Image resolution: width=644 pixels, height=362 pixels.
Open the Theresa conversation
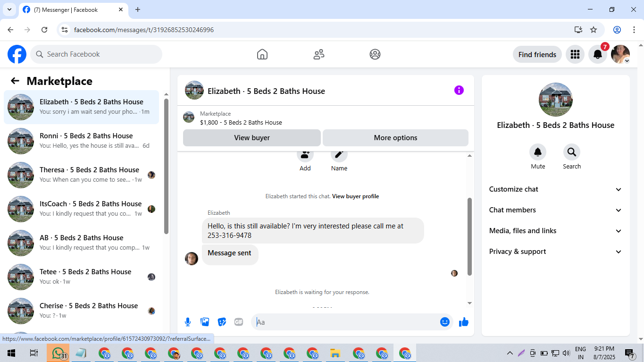(x=81, y=175)
